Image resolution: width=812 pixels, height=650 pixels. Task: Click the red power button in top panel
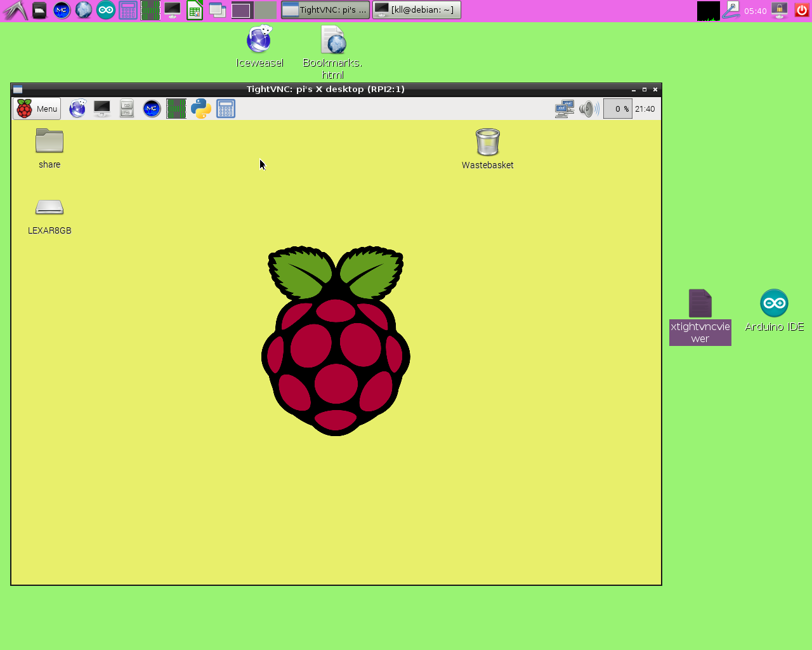(802, 10)
